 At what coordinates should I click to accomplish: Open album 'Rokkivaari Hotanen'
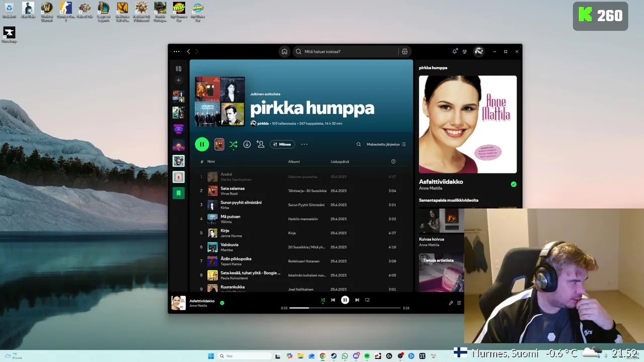point(303,261)
